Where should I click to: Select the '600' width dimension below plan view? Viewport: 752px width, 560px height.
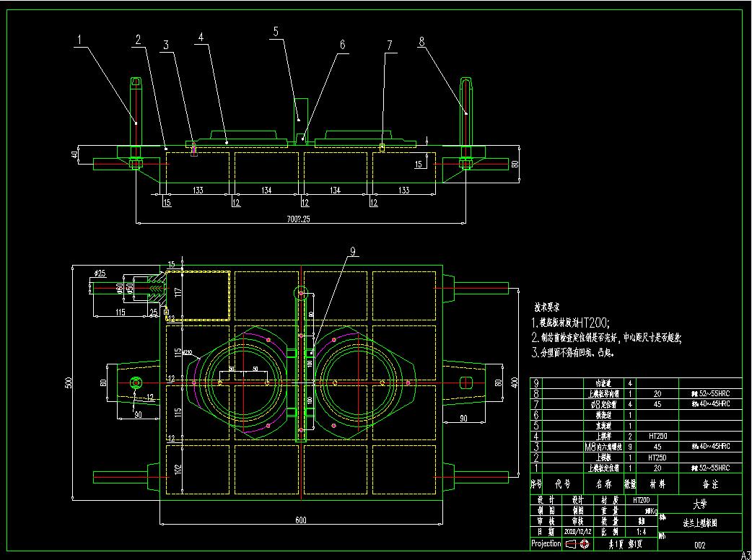pos(300,520)
